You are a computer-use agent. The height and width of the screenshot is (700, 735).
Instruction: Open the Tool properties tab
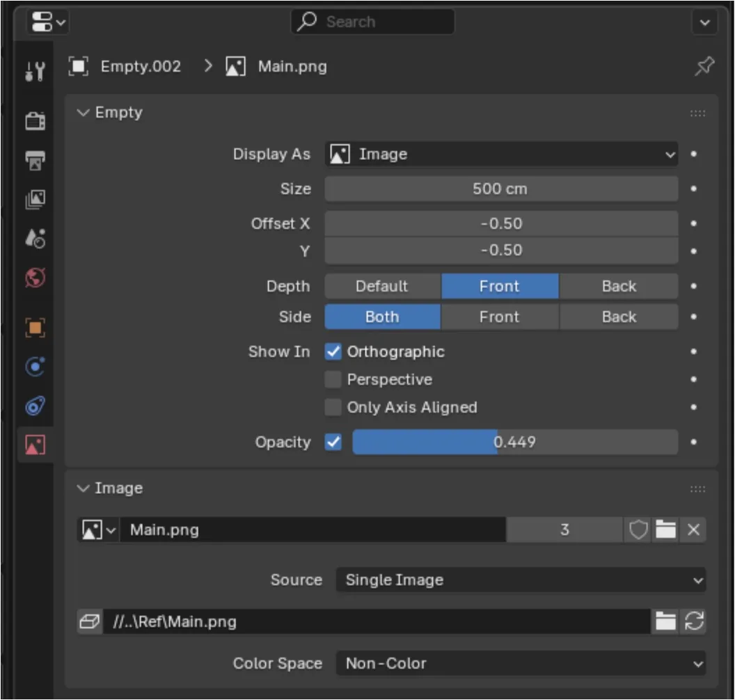(35, 71)
